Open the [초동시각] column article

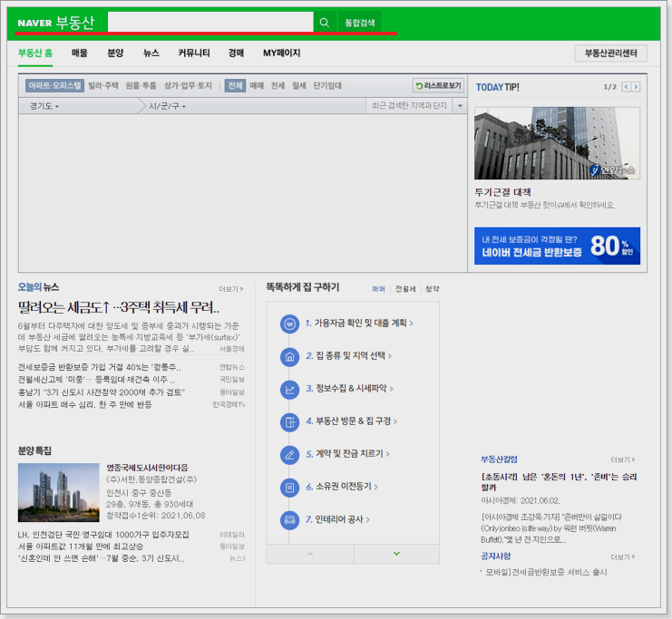(x=559, y=482)
